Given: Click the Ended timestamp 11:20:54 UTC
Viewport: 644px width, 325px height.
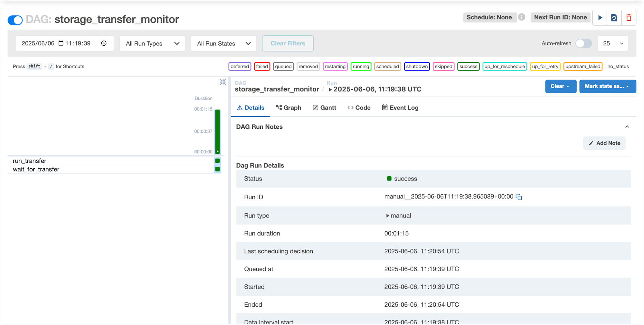Looking at the screenshot, I should [x=421, y=305].
